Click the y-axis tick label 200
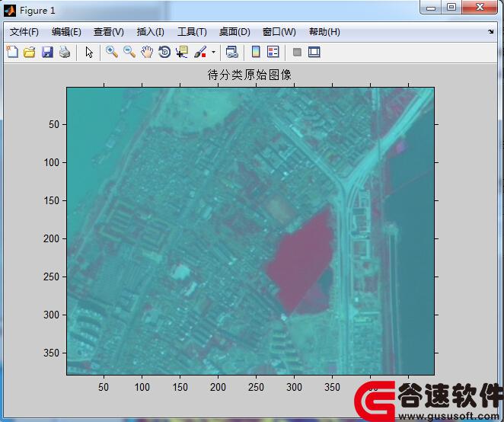The height and width of the screenshot is (422, 504). coord(52,238)
